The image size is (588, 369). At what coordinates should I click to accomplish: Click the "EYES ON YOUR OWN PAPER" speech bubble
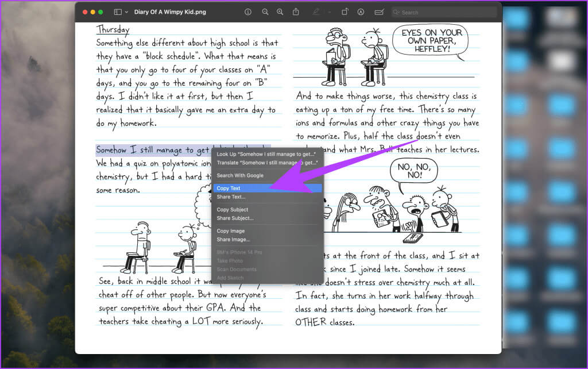432,41
